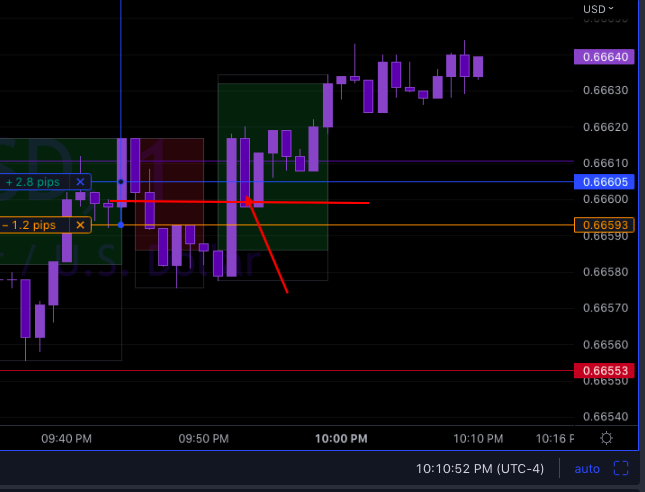Click blue anchor point on 0.66605 line
This screenshot has height=492, width=645.
pyautogui.click(x=121, y=182)
